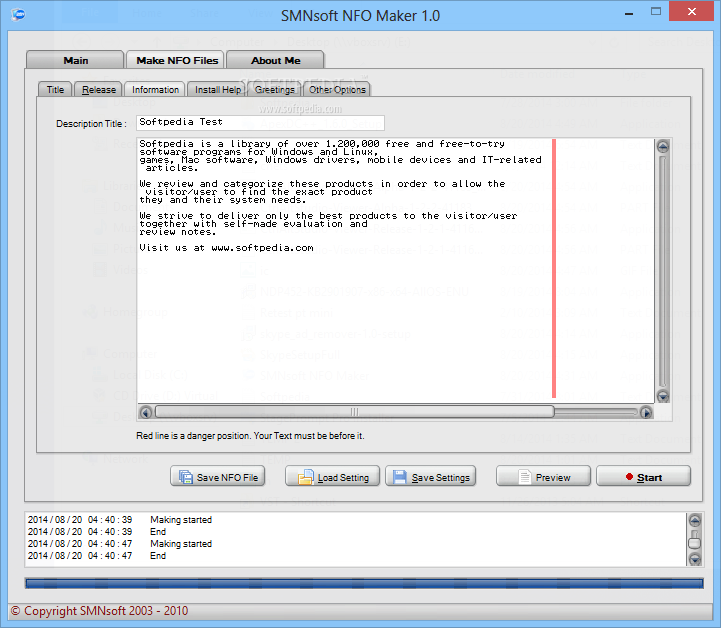721x628 pixels.
Task: Click the Load Setting button
Action: (x=332, y=476)
